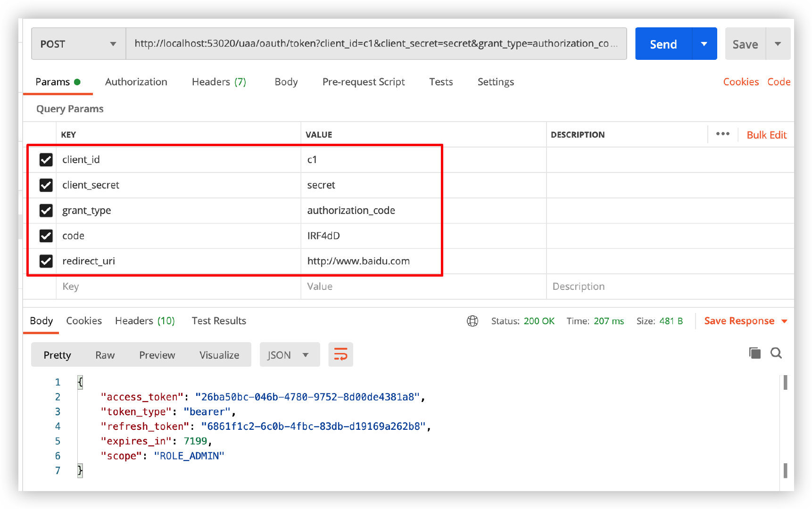Click the empty Key input cell
The image size is (812, 509).
[178, 287]
